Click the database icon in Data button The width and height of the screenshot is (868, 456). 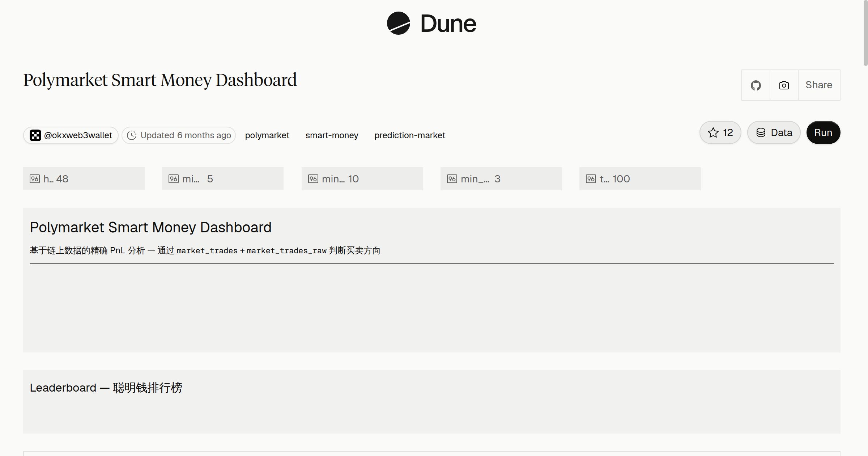(761, 132)
